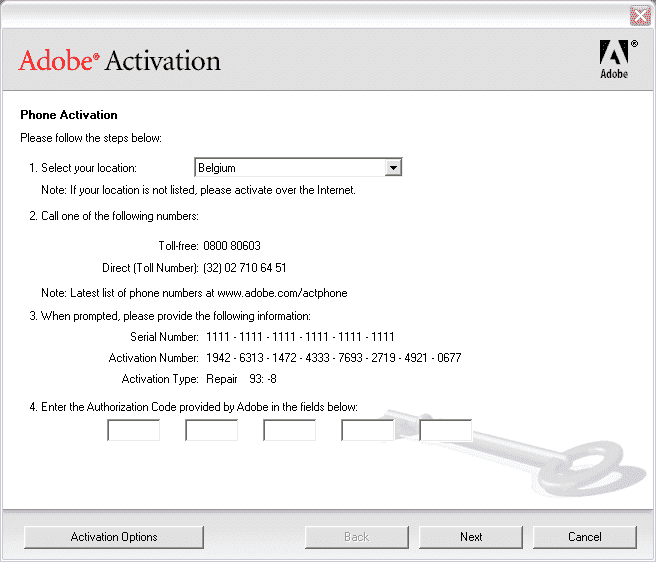This screenshot has width=656, height=562.
Task: Click the Adobe Activation header title
Action: [x=119, y=61]
